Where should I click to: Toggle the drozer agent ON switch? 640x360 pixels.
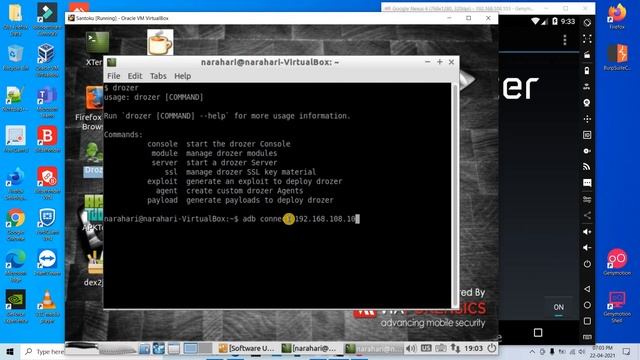tap(558, 308)
